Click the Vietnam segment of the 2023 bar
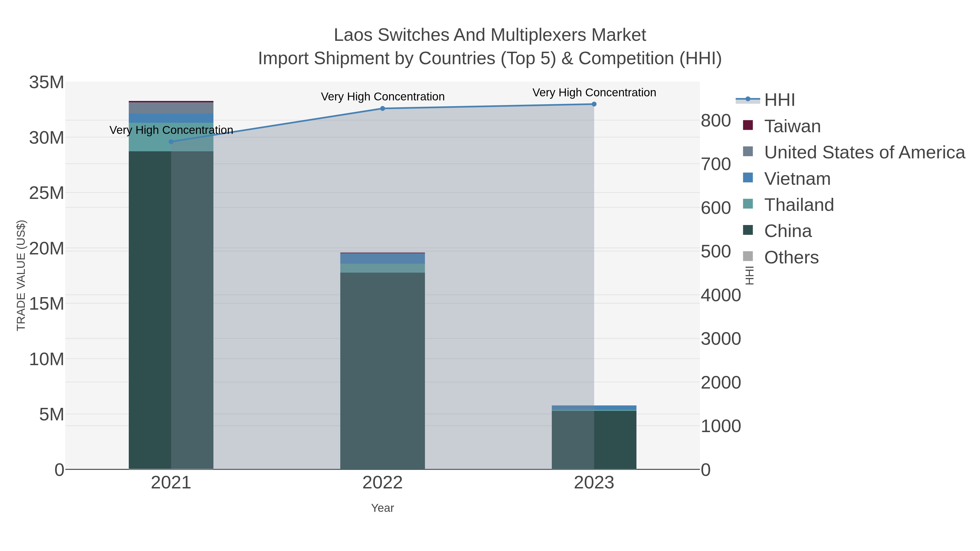The height and width of the screenshot is (551, 980). pyautogui.click(x=594, y=408)
